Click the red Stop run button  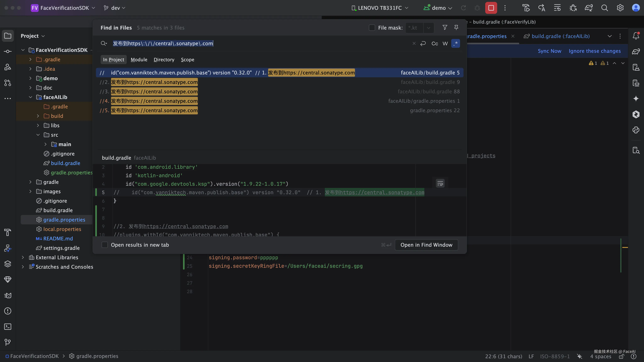point(491,8)
